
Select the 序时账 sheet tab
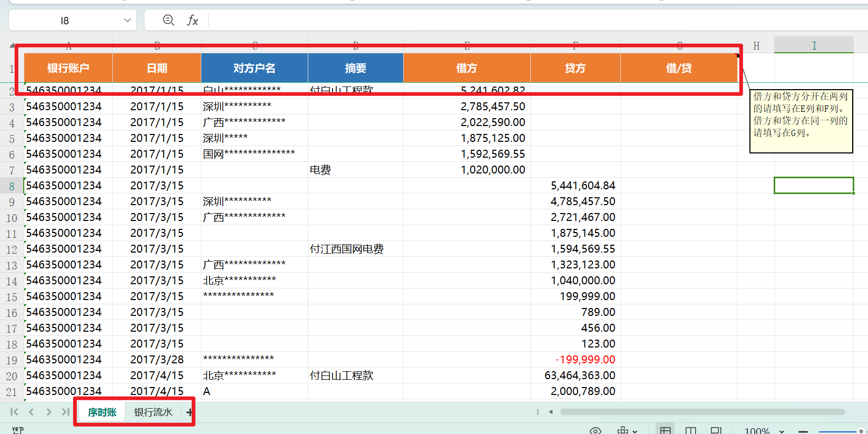[102, 412]
